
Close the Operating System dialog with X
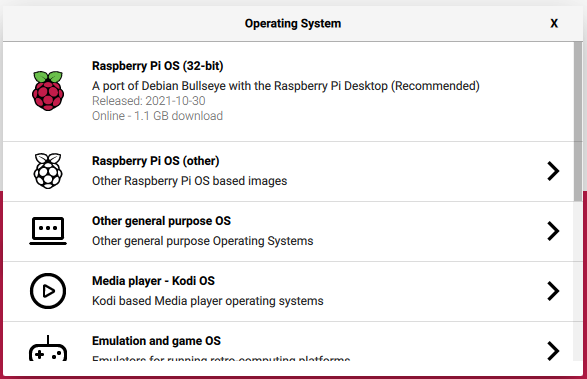click(554, 24)
